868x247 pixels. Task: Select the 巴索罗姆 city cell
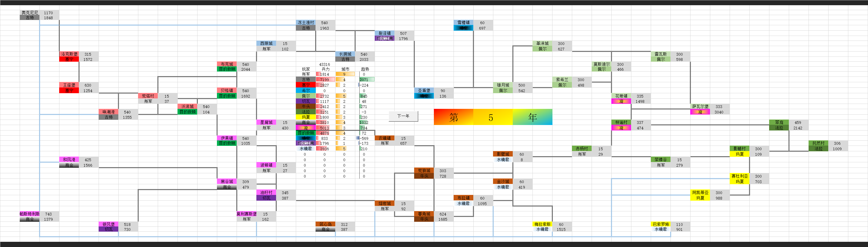[x=660, y=224]
